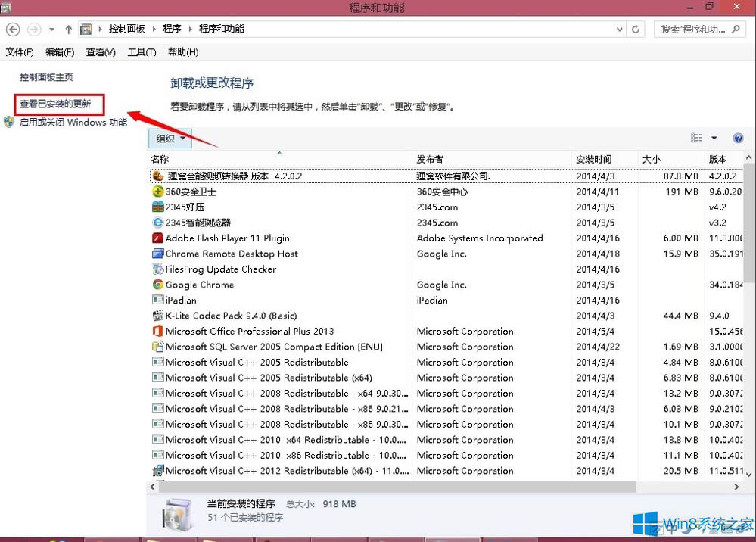Image resolution: width=756 pixels, height=542 pixels.
Task: Click horizontal scrollbar left arrow
Action: (x=152, y=487)
